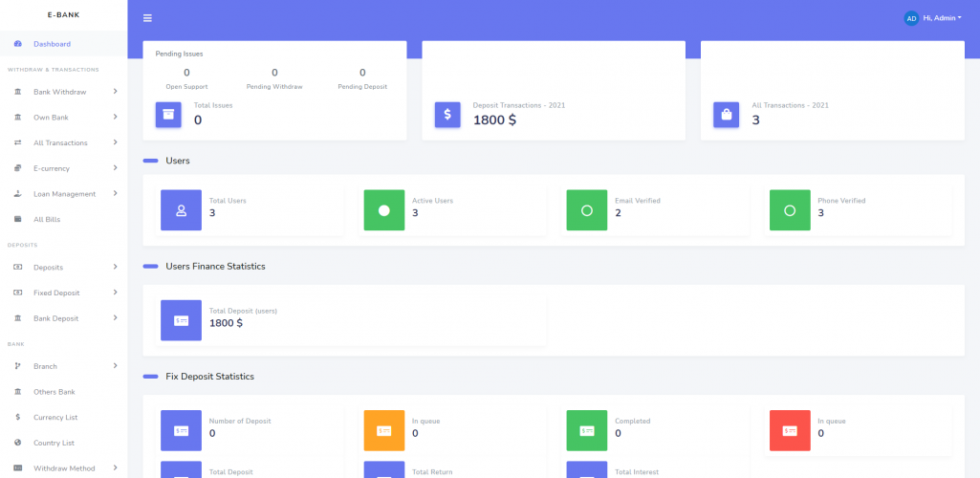Open the All Transactions sidebar link
The height and width of the screenshot is (478, 980).
tap(60, 142)
